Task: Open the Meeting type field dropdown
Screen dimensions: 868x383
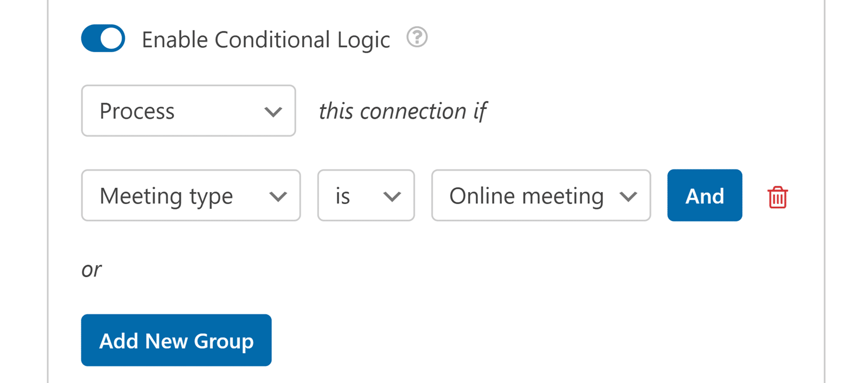Action: point(190,195)
